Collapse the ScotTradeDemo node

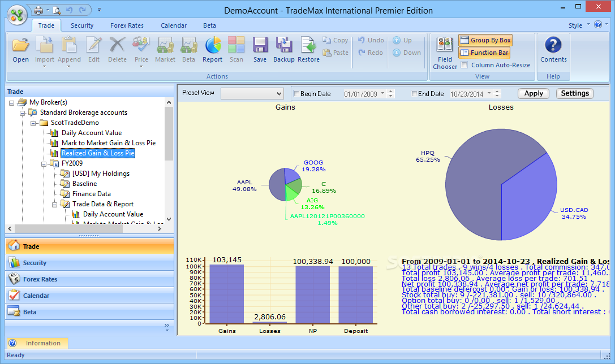(33, 123)
